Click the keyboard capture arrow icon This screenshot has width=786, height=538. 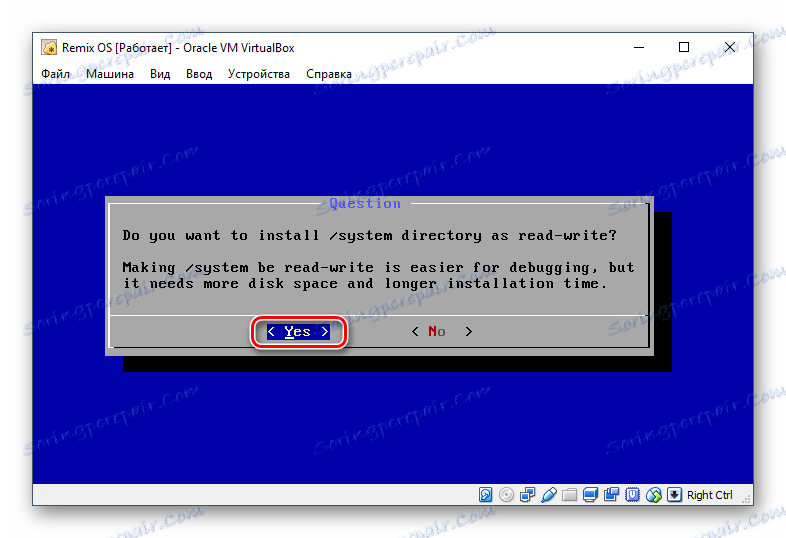click(x=675, y=495)
